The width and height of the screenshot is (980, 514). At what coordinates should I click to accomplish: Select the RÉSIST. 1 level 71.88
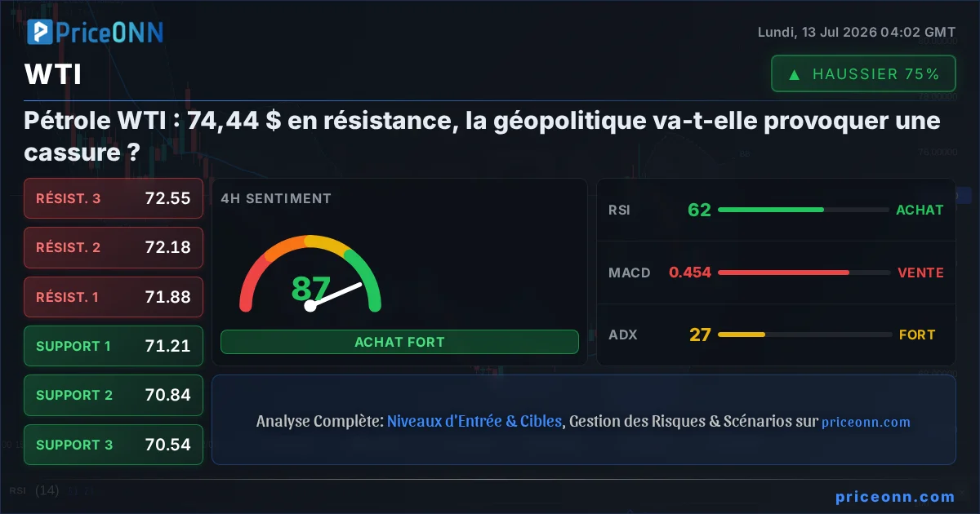click(114, 297)
